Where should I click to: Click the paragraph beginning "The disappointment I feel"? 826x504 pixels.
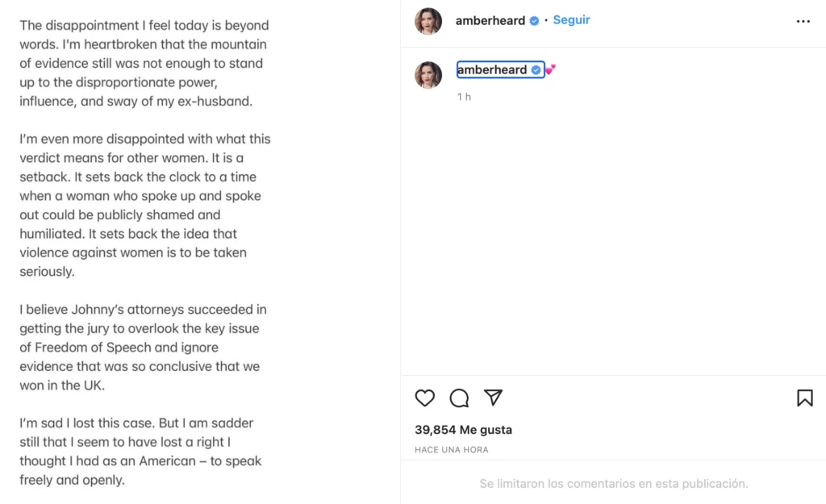(144, 64)
